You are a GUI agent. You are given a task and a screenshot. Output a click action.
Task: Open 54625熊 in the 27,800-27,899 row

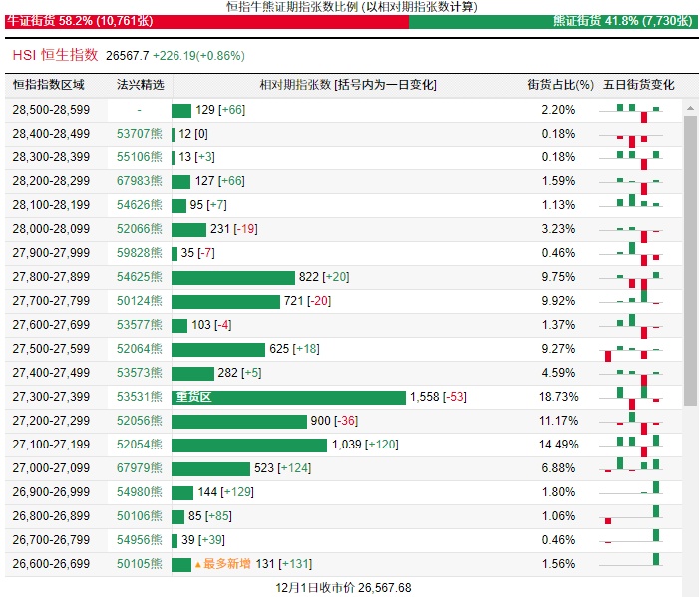(x=139, y=277)
